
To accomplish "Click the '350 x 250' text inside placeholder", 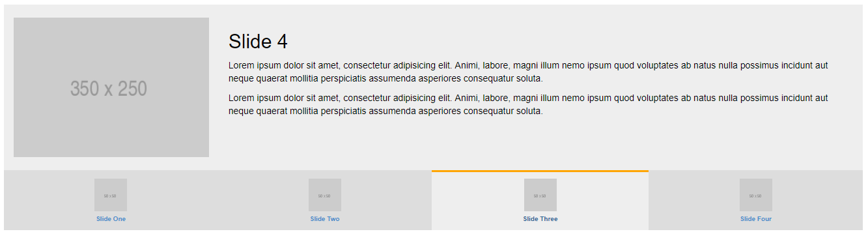I will [109, 89].
